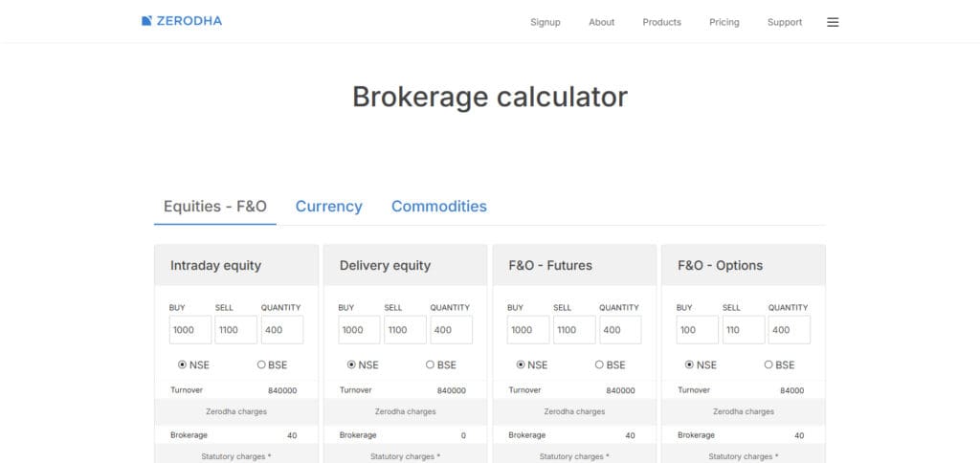This screenshot has width=980, height=463.
Task: Click the Delivery equity card title
Action: tap(385, 266)
